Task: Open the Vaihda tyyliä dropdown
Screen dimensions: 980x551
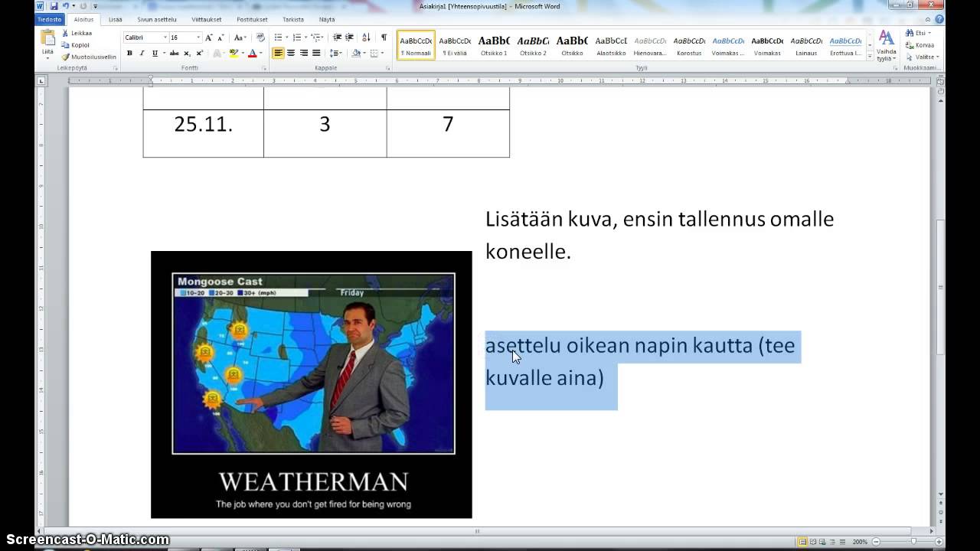Action: (x=886, y=46)
